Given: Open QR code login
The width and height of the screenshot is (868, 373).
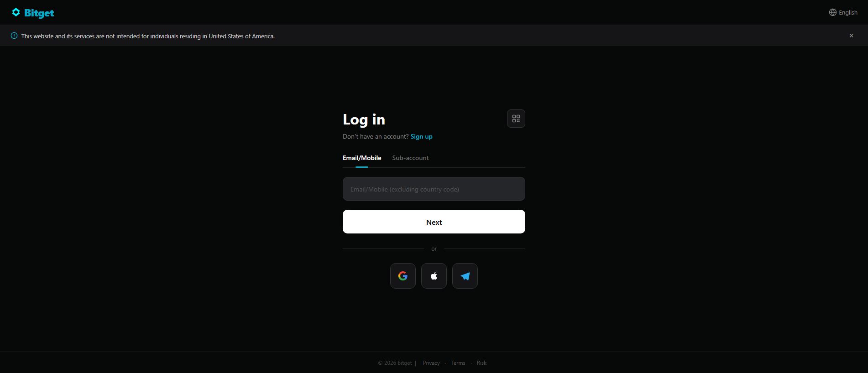Looking at the screenshot, I should (516, 119).
